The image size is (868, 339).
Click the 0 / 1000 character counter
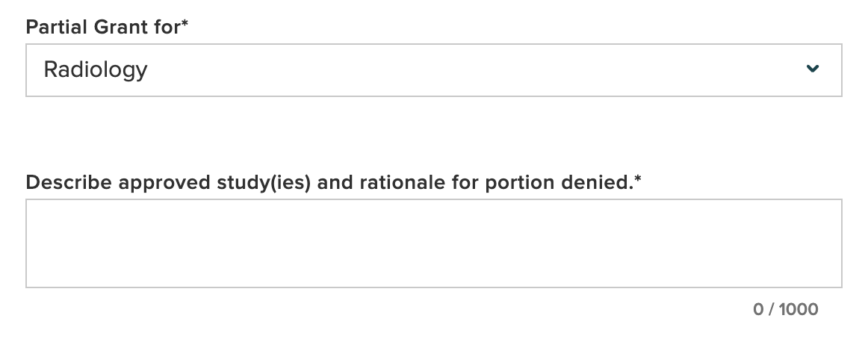[x=786, y=309]
